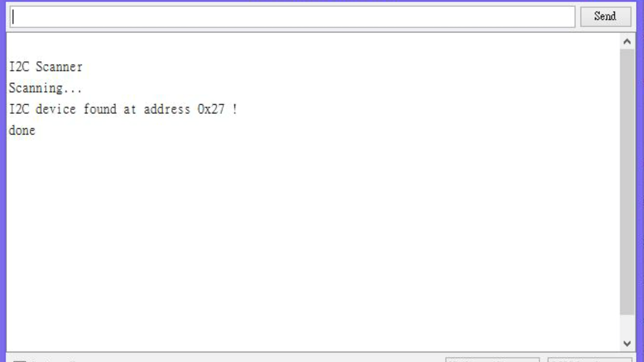The image size is (644, 362).
Task: Click Send to transmit serial data
Action: click(605, 16)
